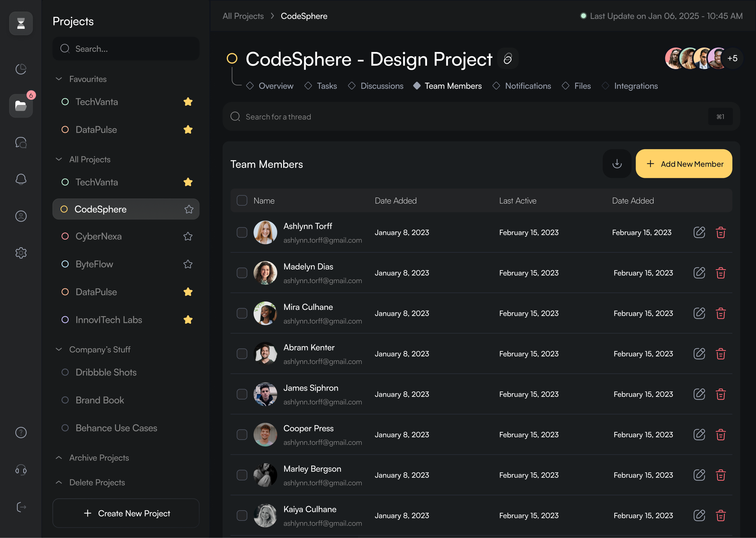
Task: Edit Abram Kenter's row
Action: [x=699, y=354]
